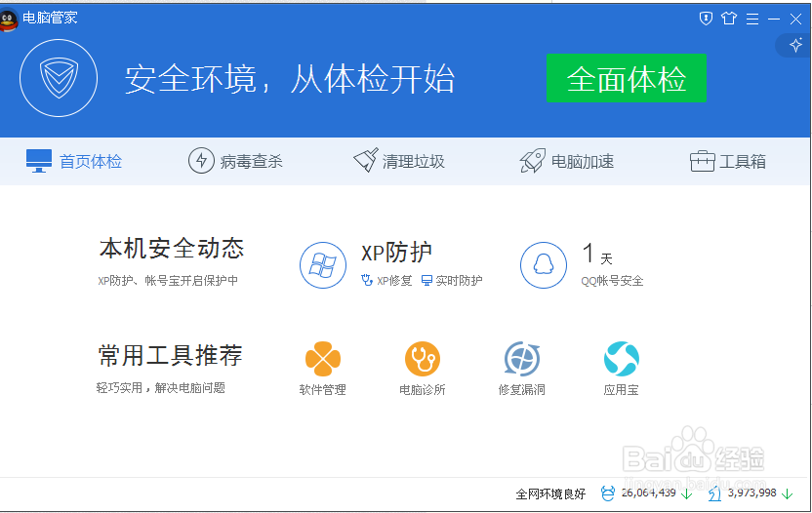
Task: Minimize the 电脑管家 window
Action: pos(774,20)
